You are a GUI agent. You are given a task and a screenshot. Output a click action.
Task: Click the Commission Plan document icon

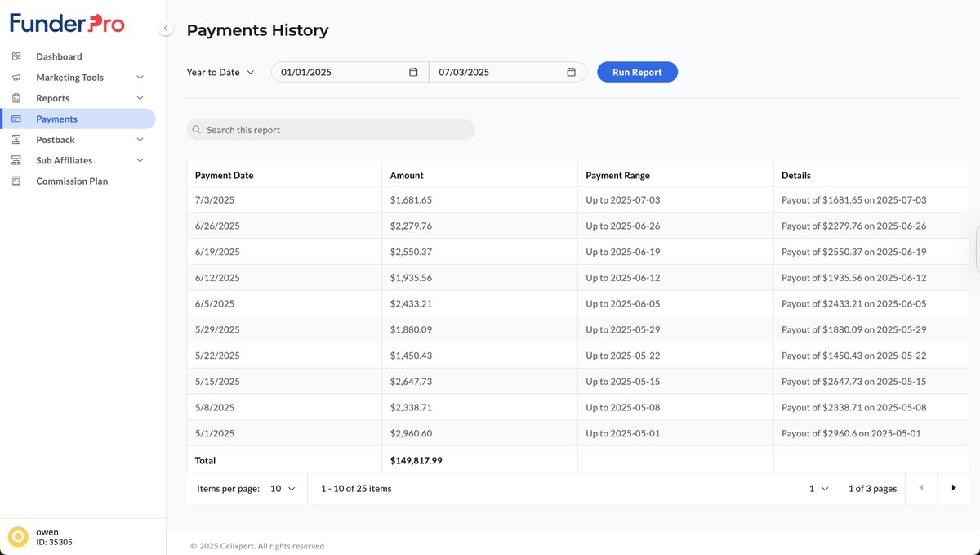(16, 181)
